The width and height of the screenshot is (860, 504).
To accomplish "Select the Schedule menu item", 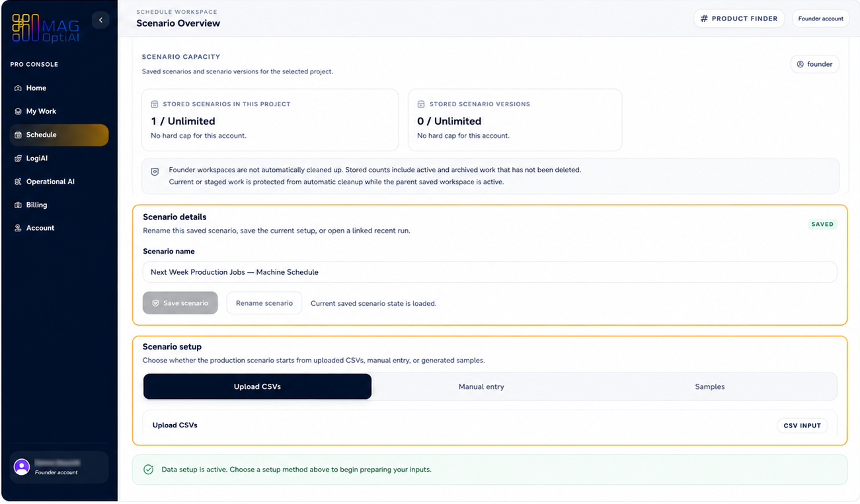I will [x=59, y=135].
